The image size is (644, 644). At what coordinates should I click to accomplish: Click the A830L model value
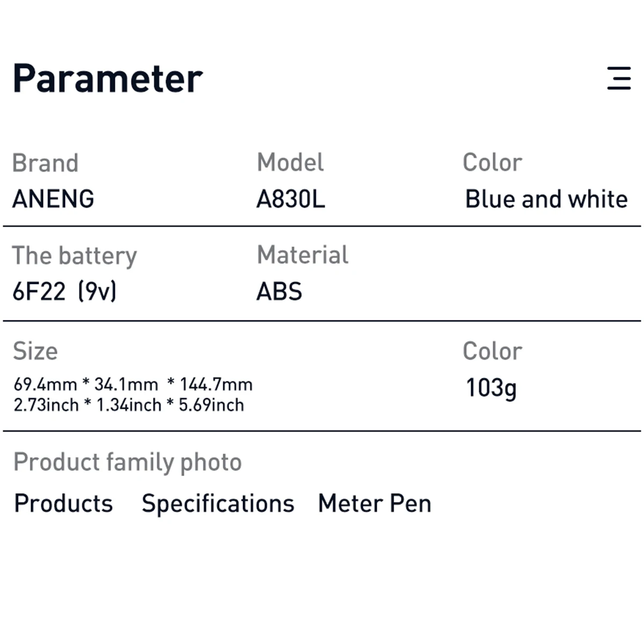click(290, 199)
